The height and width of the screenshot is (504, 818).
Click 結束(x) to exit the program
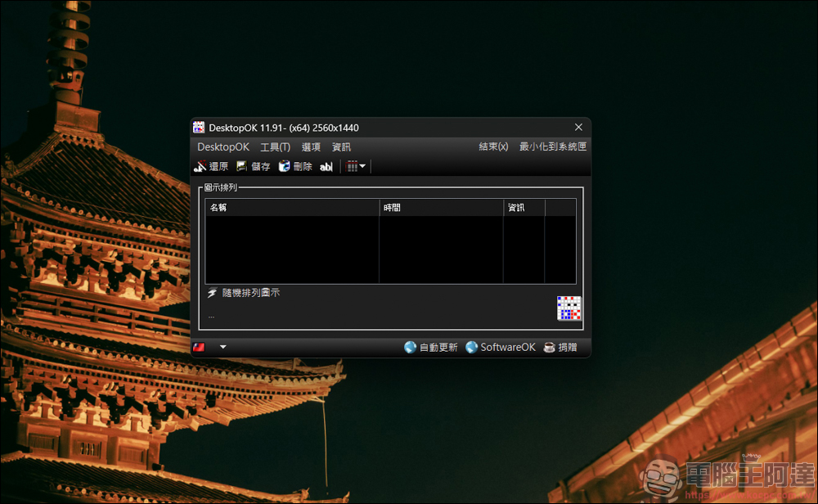[x=493, y=146]
